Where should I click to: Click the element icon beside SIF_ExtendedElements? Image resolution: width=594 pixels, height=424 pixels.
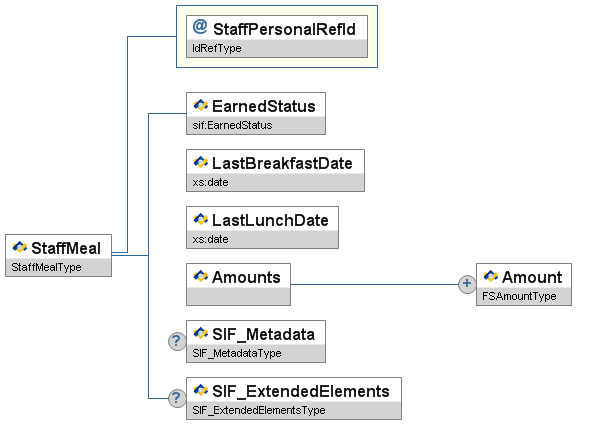pyautogui.click(x=200, y=390)
